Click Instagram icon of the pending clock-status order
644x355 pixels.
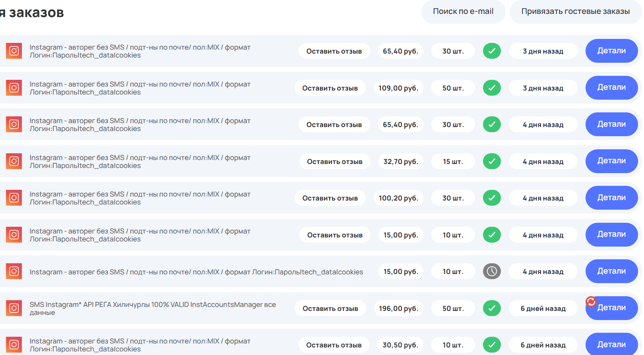tap(14, 271)
